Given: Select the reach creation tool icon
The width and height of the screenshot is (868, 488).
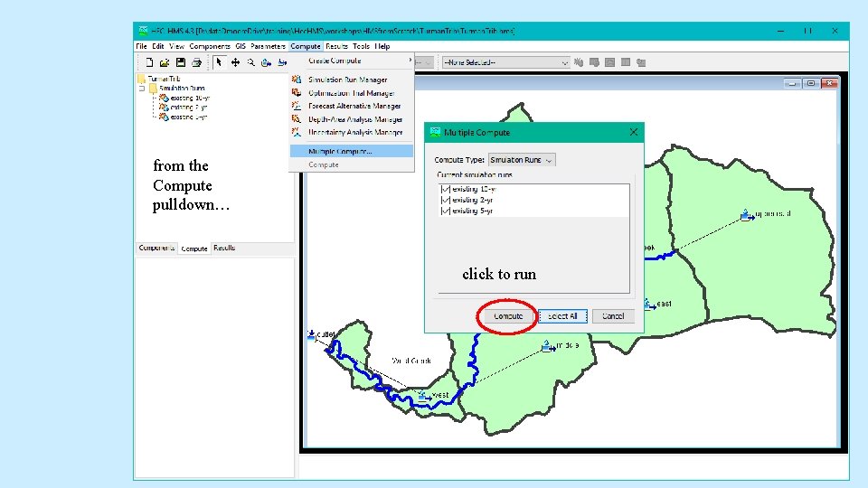Looking at the screenshot, I should (x=282, y=62).
